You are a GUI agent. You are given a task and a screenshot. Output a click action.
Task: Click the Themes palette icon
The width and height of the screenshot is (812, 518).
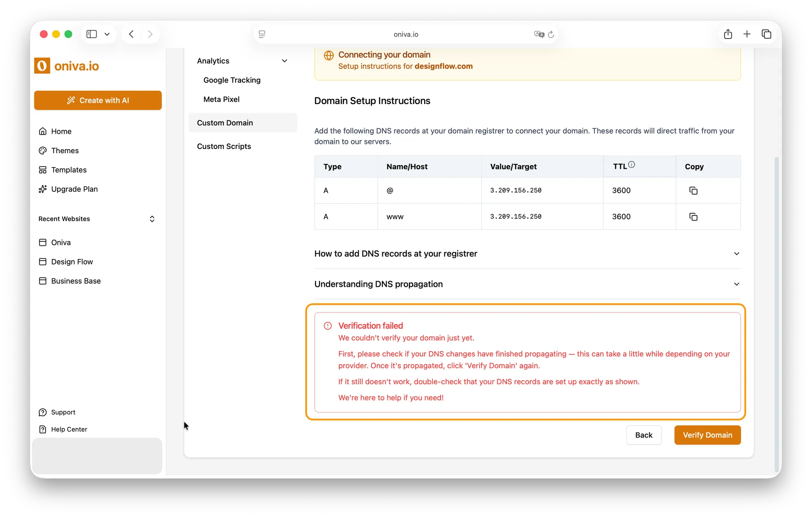pyautogui.click(x=43, y=150)
